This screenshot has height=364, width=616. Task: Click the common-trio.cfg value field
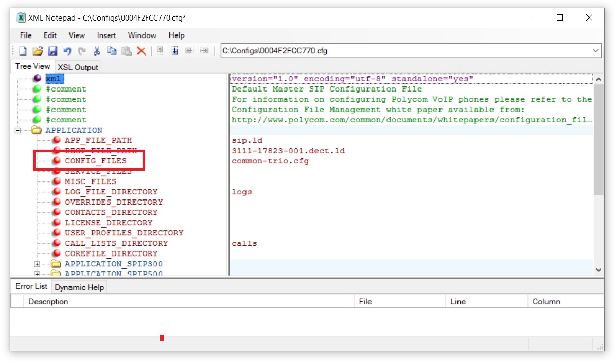click(x=270, y=161)
